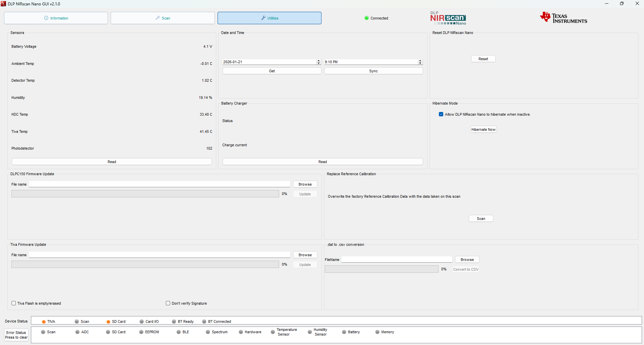This screenshot has width=644, height=345.
Task: Click the BT Connected status indicator
Action: point(204,322)
